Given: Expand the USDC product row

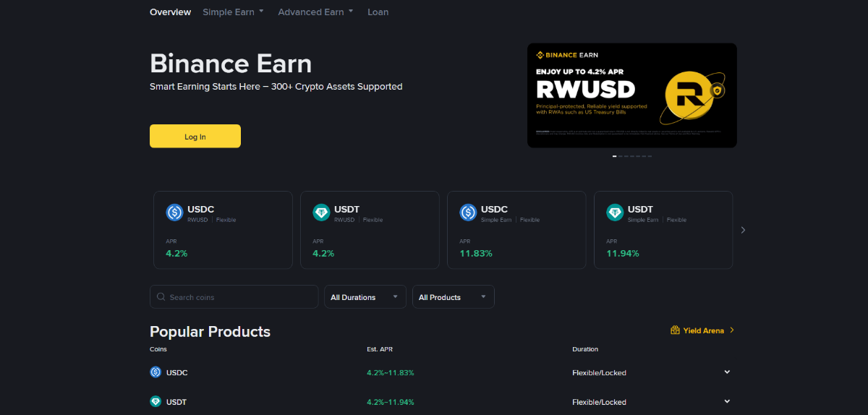Looking at the screenshot, I should [x=727, y=372].
